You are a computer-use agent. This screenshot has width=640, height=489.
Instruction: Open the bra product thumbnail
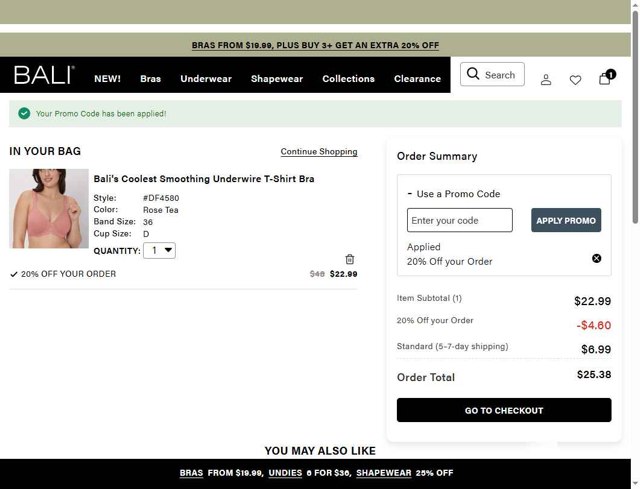(49, 209)
